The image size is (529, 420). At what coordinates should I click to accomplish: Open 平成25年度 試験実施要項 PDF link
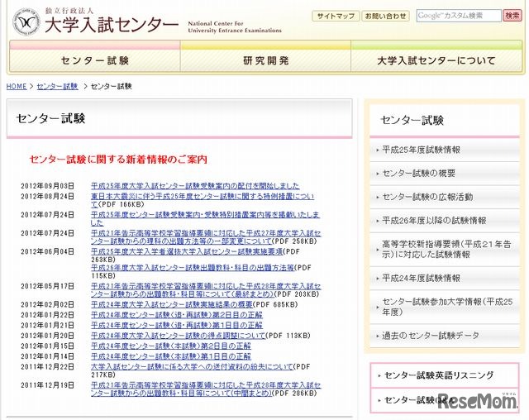[x=187, y=251]
